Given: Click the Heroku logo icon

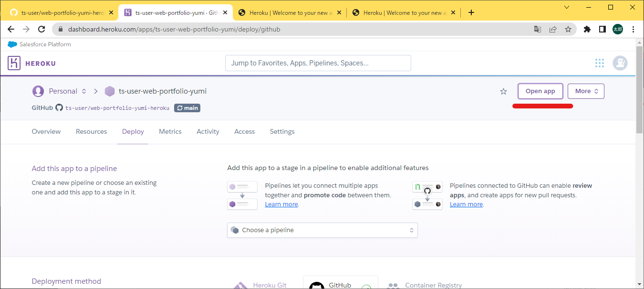Looking at the screenshot, I should pyautogui.click(x=14, y=63).
